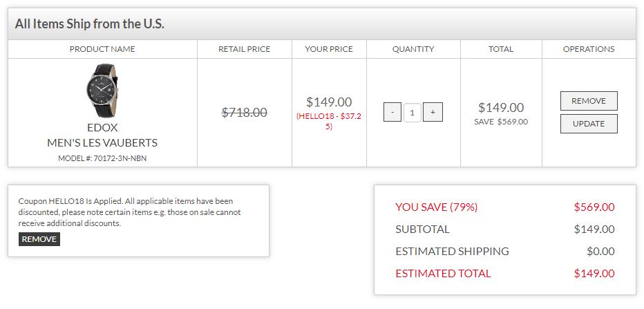Screen dimensions: 644x309
Task: Click the PRODUCT NAME column header
Action: pos(102,49)
